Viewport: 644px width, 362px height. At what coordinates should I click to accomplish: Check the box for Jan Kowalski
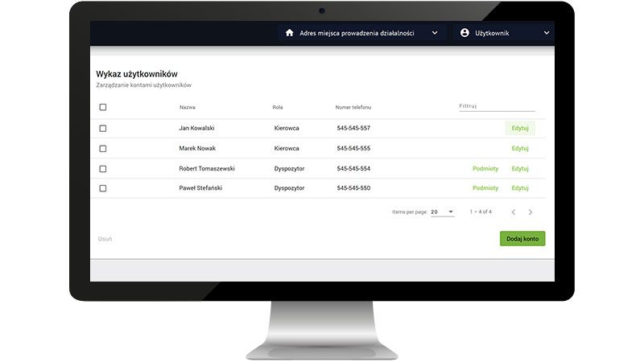(103, 128)
